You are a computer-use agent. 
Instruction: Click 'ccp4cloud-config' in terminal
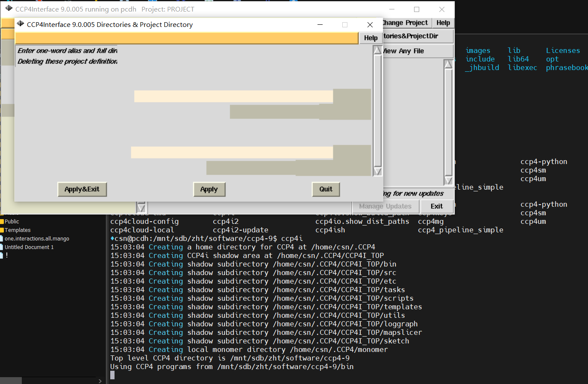click(144, 221)
